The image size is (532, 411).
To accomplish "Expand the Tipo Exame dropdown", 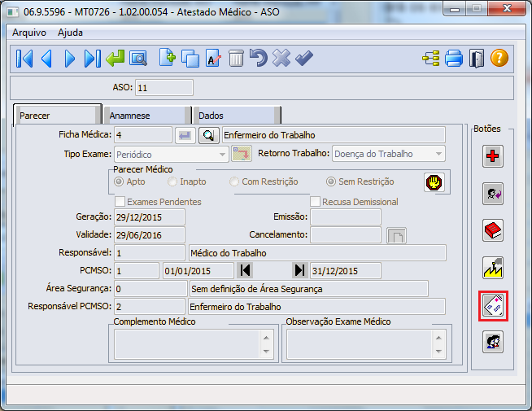I will tap(222, 155).
